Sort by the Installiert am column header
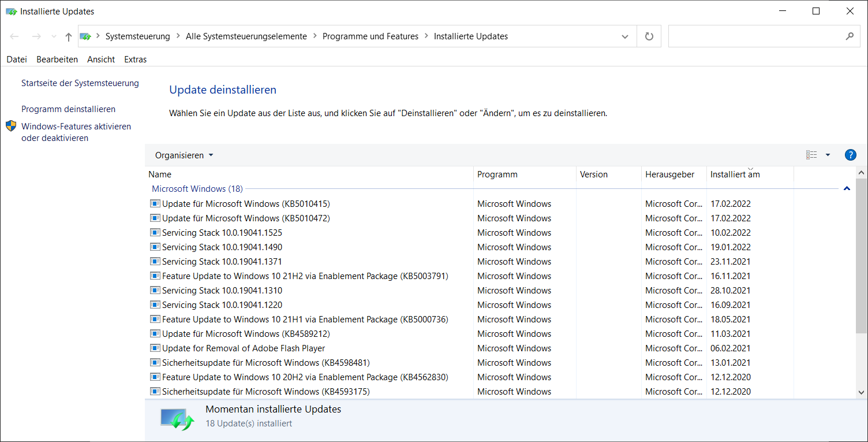Image resolution: width=868 pixels, height=442 pixels. click(x=735, y=174)
